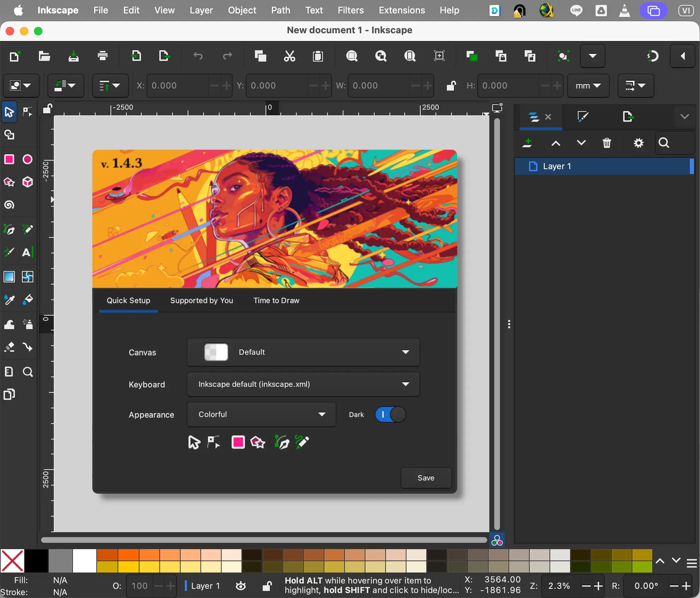Open the Path menu

tap(280, 10)
